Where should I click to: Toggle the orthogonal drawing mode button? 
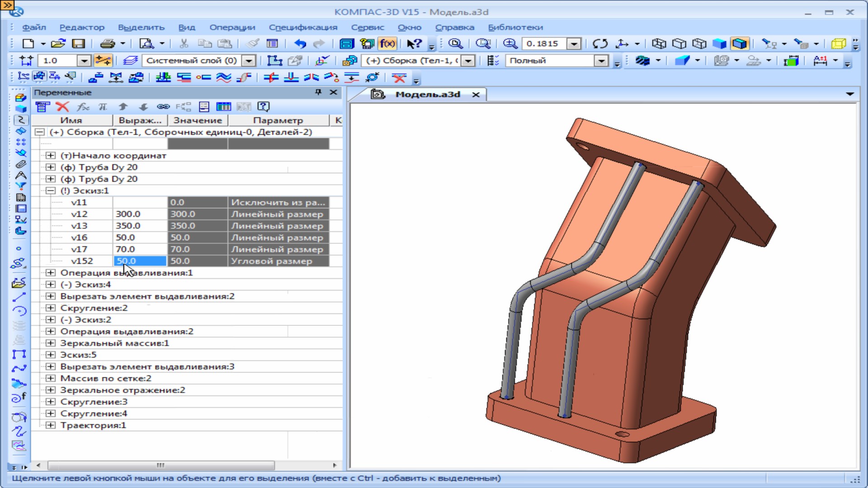click(103, 61)
